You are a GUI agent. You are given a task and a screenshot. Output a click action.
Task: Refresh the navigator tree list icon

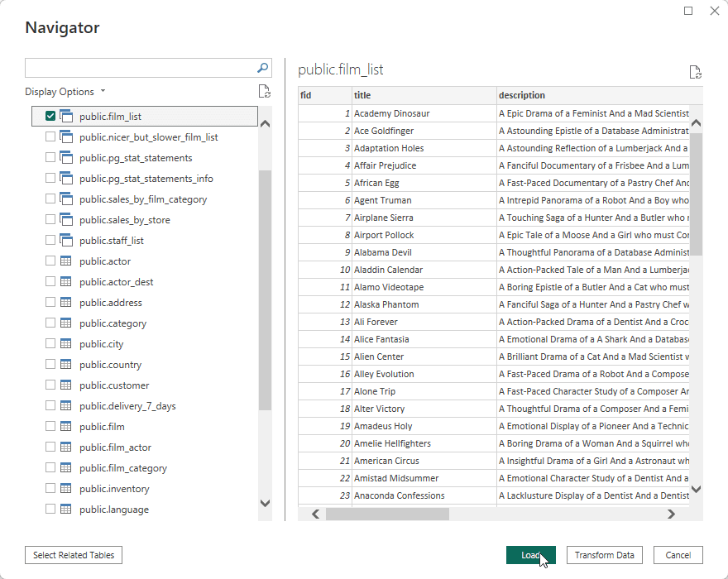coord(264,91)
